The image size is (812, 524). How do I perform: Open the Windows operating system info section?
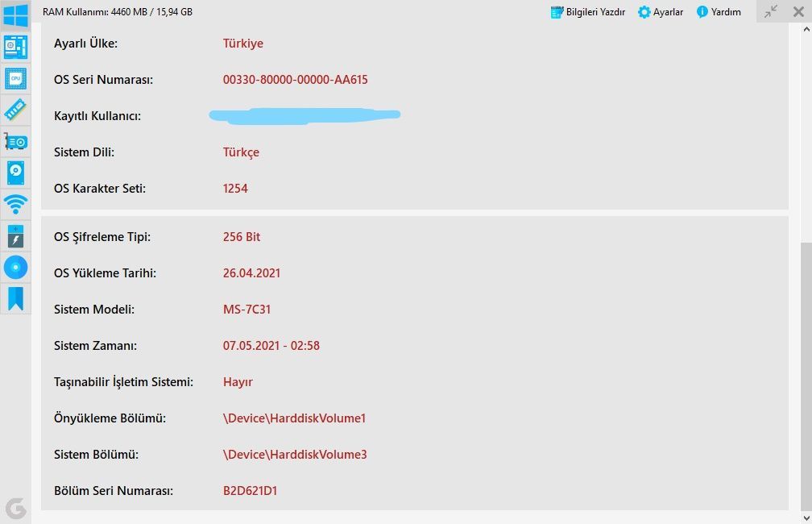coord(15,15)
